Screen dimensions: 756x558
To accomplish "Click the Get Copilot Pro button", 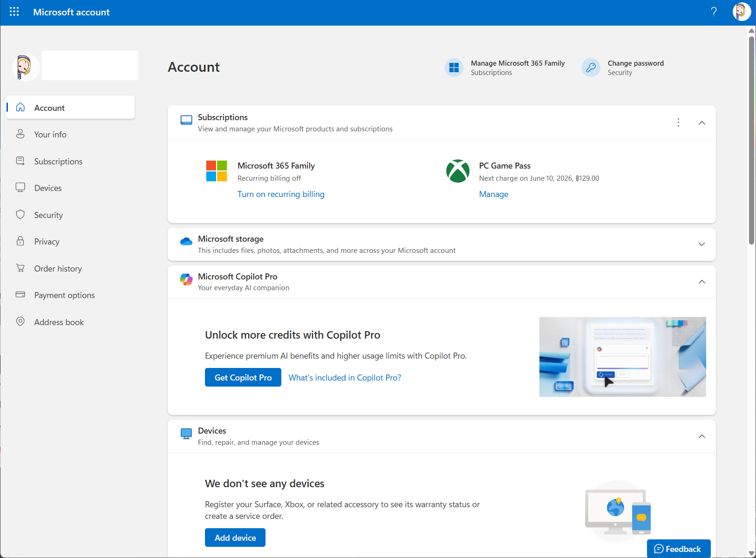I will click(243, 377).
